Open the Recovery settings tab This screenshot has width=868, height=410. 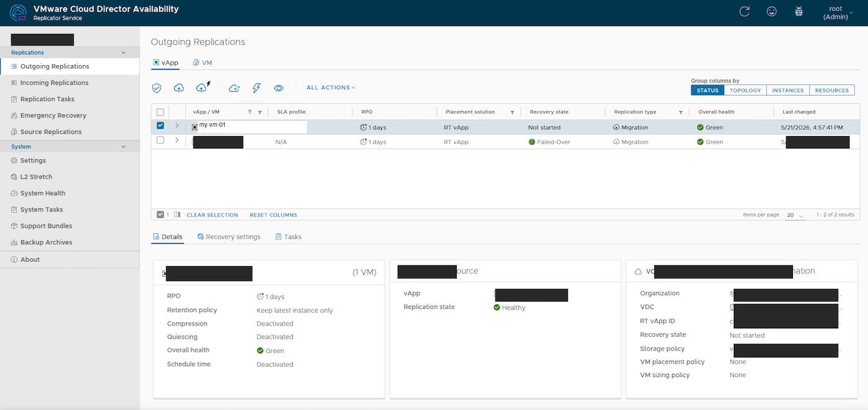tap(229, 237)
